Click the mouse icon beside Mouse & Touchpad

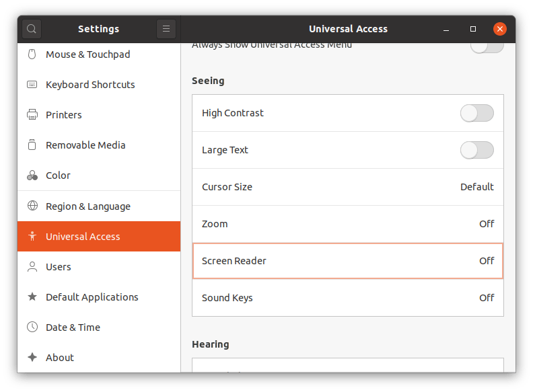click(x=32, y=54)
